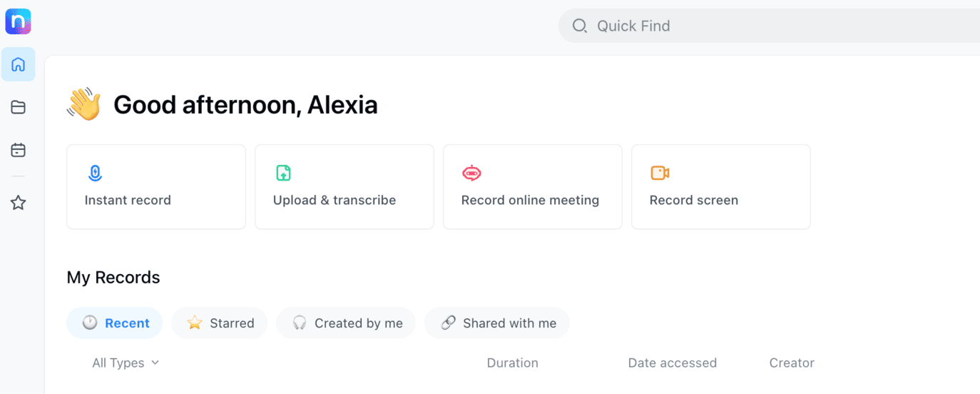980x394 pixels.
Task: Click the Record online meeting card
Action: 533,187
